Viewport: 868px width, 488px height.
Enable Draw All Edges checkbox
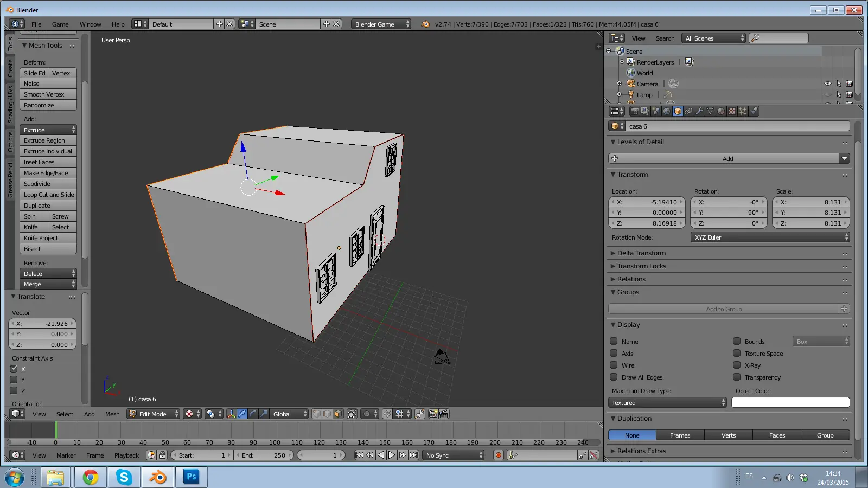614,377
